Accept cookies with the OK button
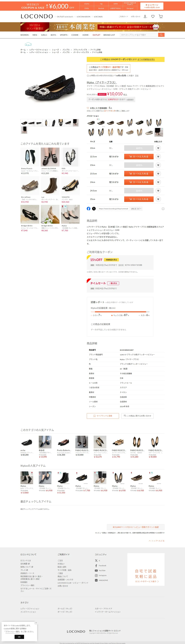This screenshot has height=644, width=185. click(x=19, y=637)
